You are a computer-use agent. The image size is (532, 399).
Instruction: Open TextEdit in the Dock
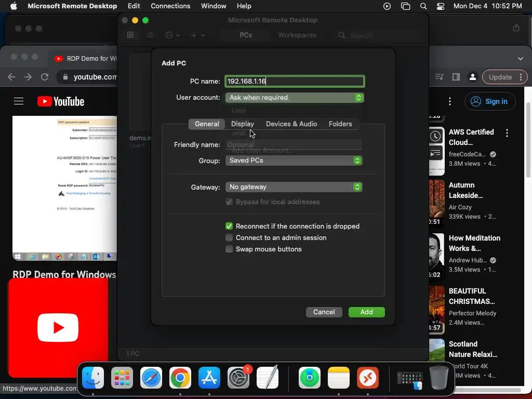268,378
